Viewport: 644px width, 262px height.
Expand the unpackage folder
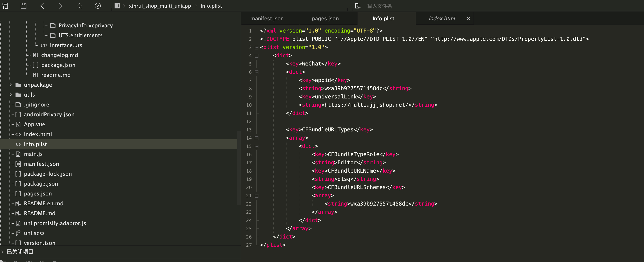11,85
